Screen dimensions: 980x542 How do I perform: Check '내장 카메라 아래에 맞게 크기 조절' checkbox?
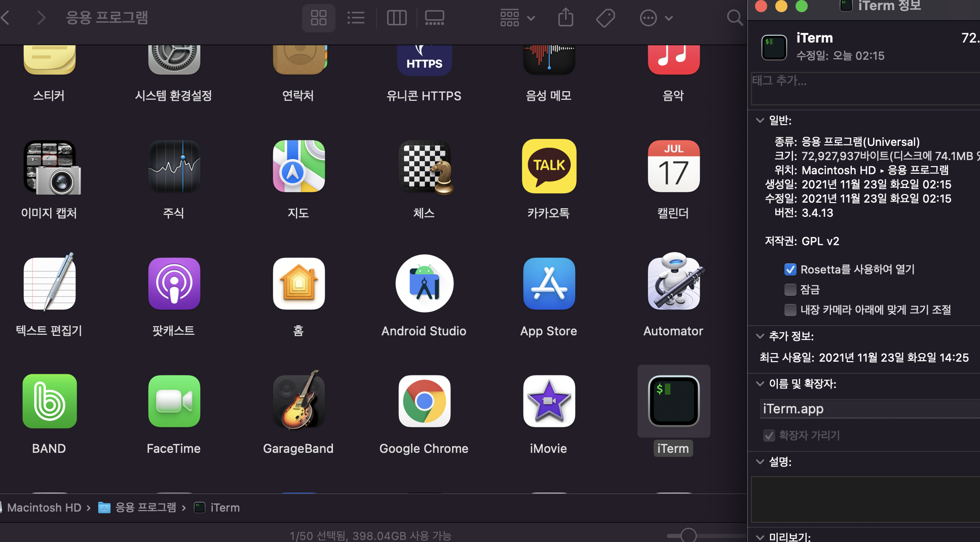[790, 309]
